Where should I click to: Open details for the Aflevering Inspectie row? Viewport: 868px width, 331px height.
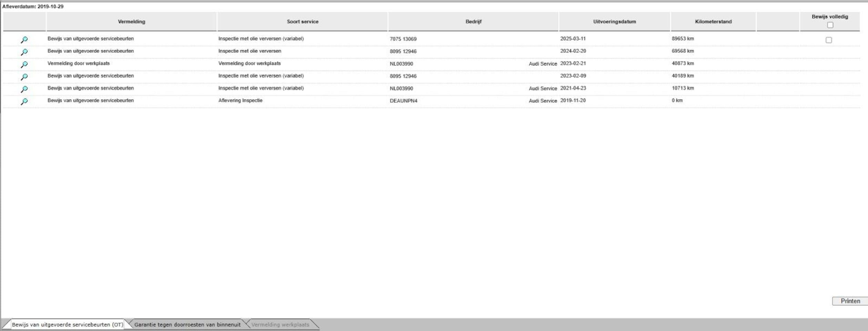(x=24, y=102)
